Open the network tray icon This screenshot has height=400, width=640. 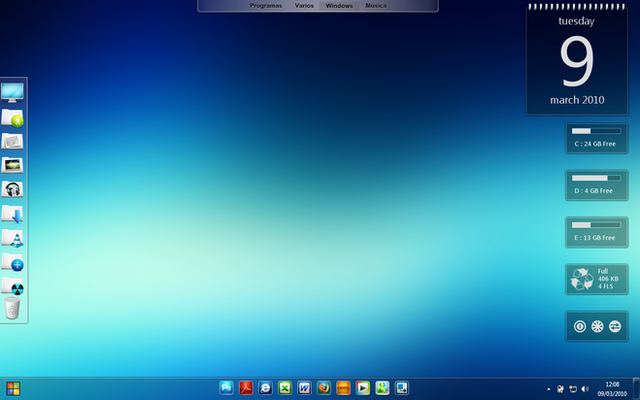(573, 389)
